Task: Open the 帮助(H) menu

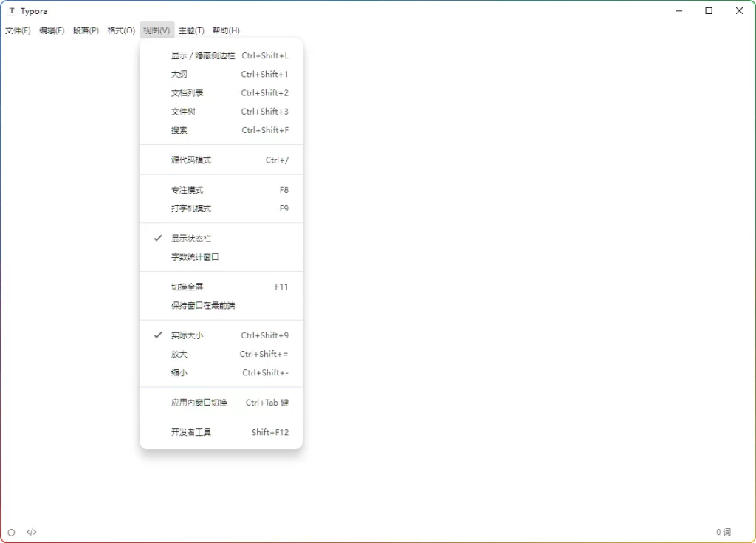Action: [x=224, y=30]
